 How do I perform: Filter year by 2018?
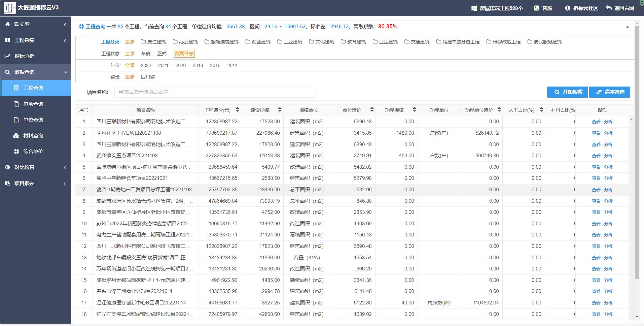198,65
